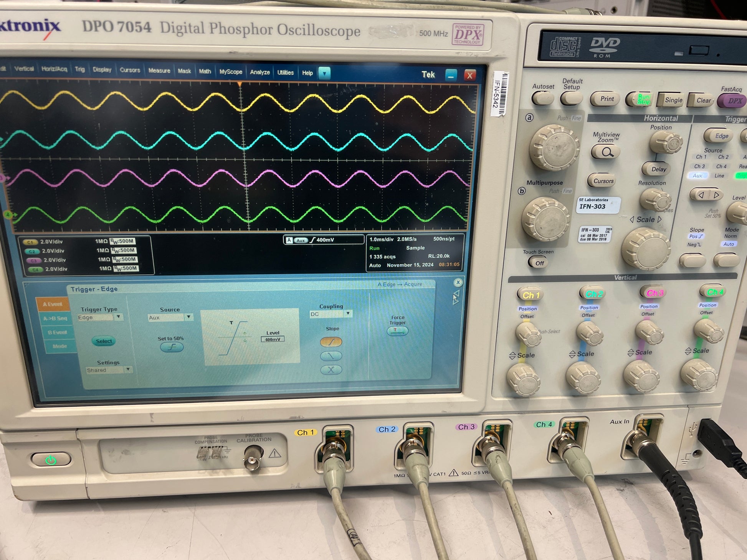Click the 400mV trigger Level field

click(273, 339)
